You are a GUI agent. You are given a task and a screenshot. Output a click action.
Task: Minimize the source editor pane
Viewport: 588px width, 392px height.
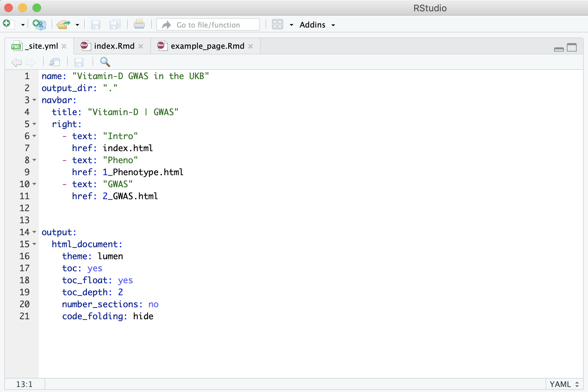(x=559, y=49)
